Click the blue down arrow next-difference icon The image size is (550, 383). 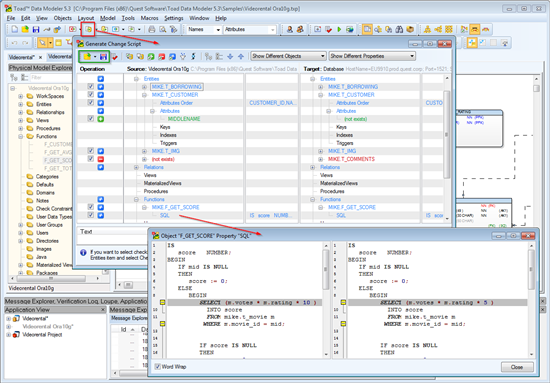pos(230,56)
